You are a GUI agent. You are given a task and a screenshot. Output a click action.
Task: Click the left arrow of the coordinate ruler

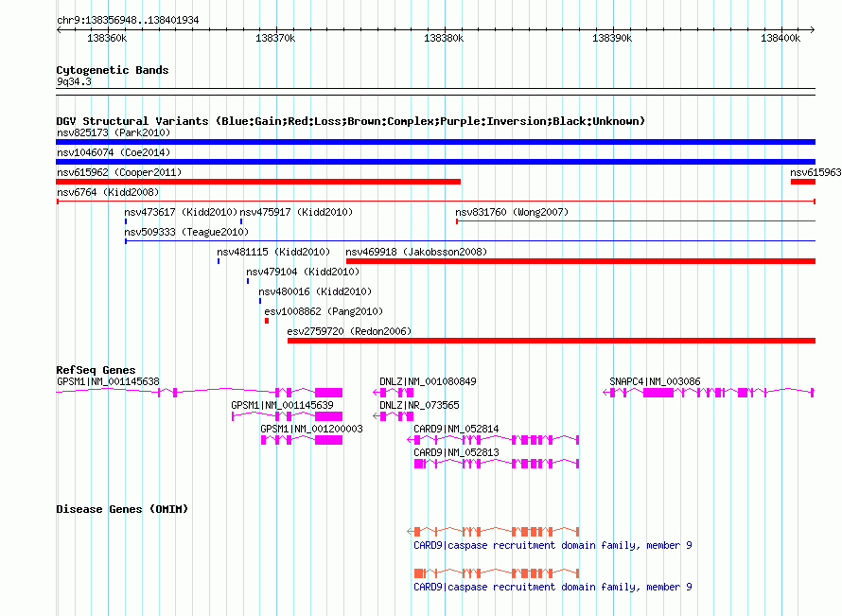tap(59, 29)
